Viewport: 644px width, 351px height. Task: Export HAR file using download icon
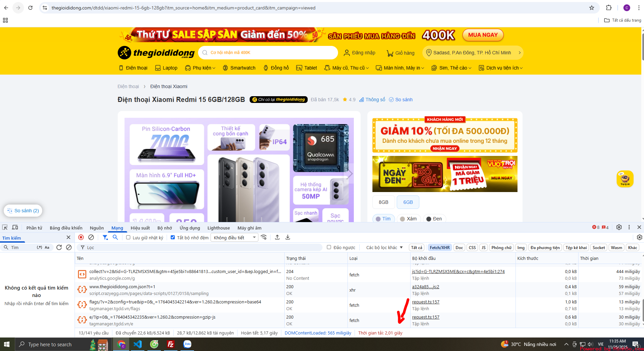287,237
